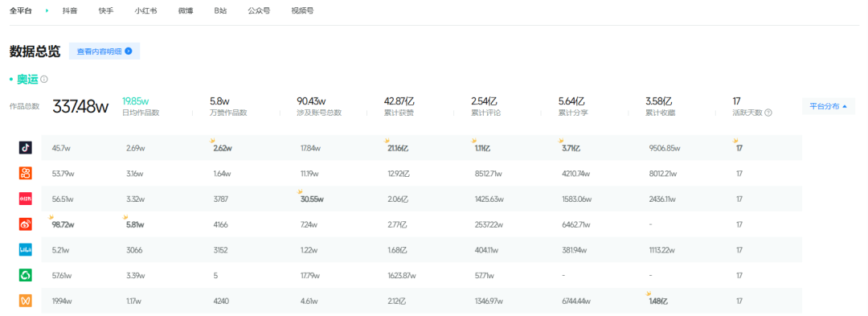Click the 8012.21w cell in Kuaishou row
Viewport: 868px width, 316px height.
(662, 174)
